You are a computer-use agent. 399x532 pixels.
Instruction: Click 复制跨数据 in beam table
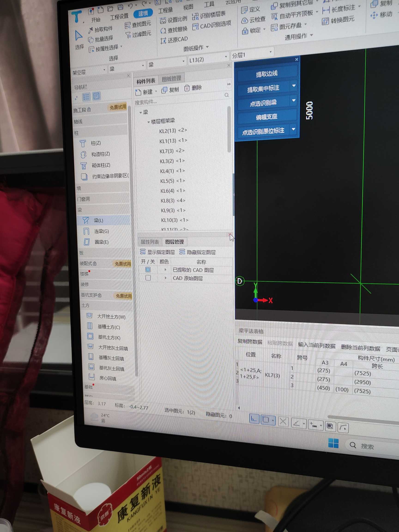250,342
